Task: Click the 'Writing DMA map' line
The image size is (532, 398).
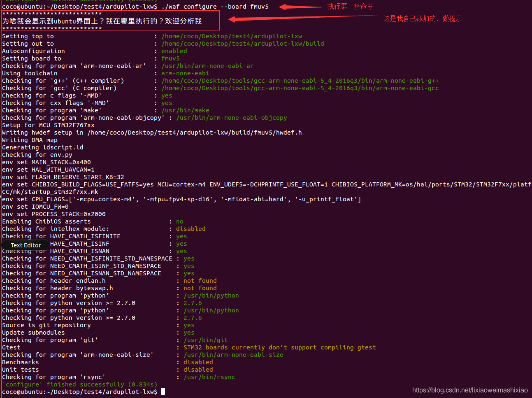Action: point(30,140)
